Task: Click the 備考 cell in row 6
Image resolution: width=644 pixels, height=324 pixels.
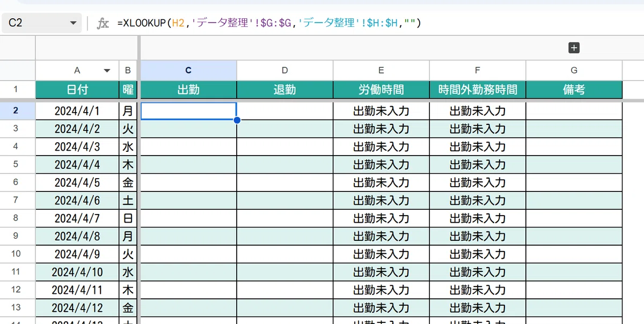Action: (574, 182)
